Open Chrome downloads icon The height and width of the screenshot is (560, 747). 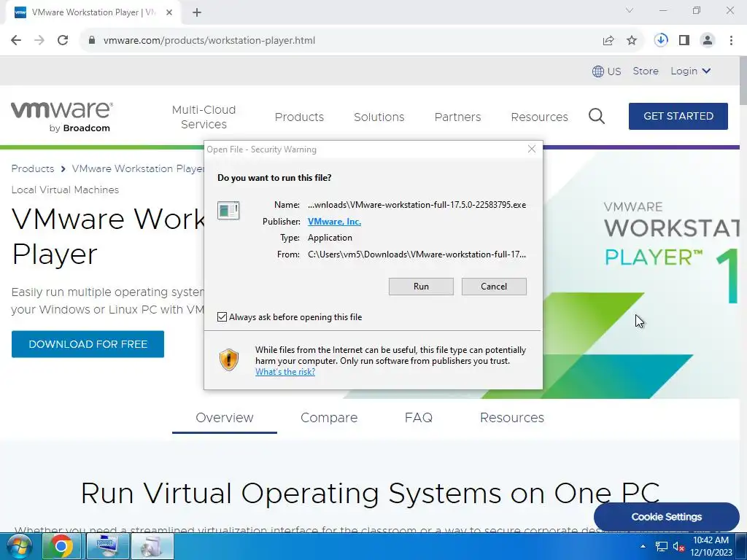pyautogui.click(x=661, y=41)
